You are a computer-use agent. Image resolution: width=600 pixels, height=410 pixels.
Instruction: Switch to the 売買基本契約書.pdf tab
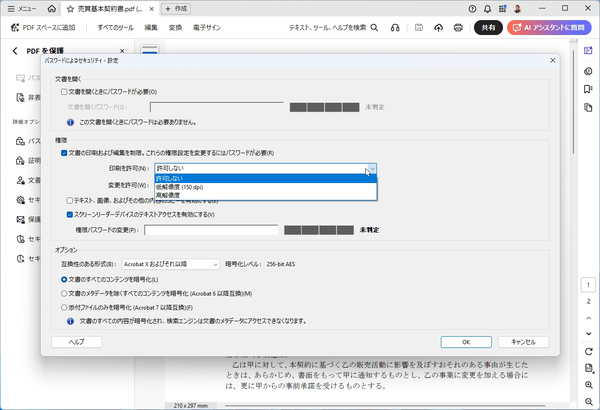click(110, 9)
